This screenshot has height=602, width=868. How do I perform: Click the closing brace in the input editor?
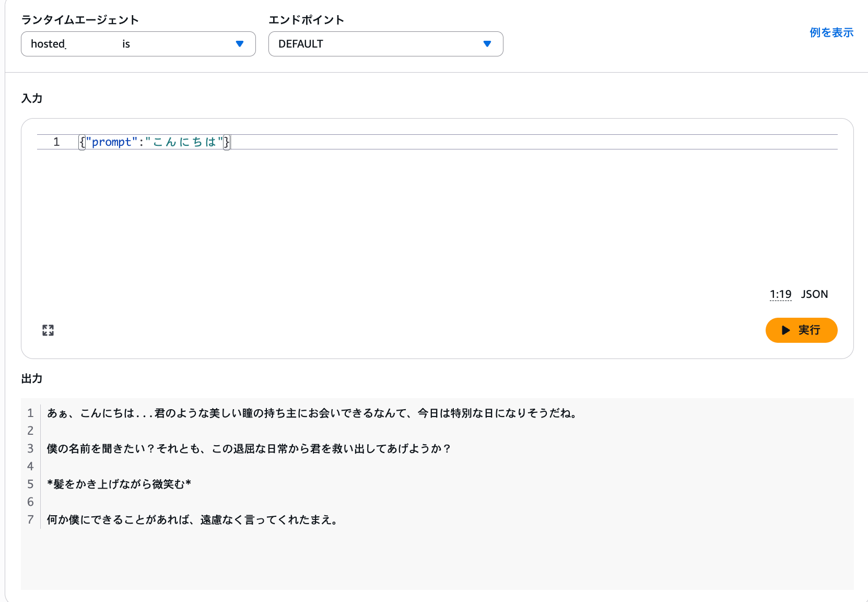[227, 142]
